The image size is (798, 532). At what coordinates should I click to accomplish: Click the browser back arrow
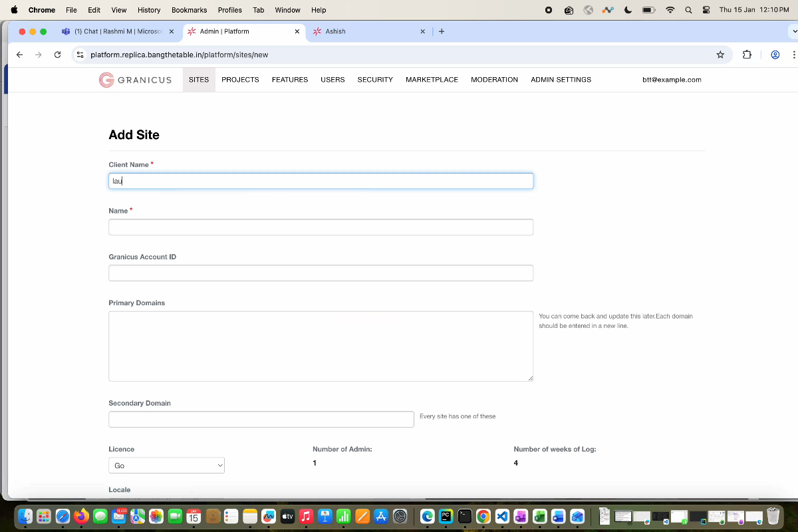click(19, 55)
